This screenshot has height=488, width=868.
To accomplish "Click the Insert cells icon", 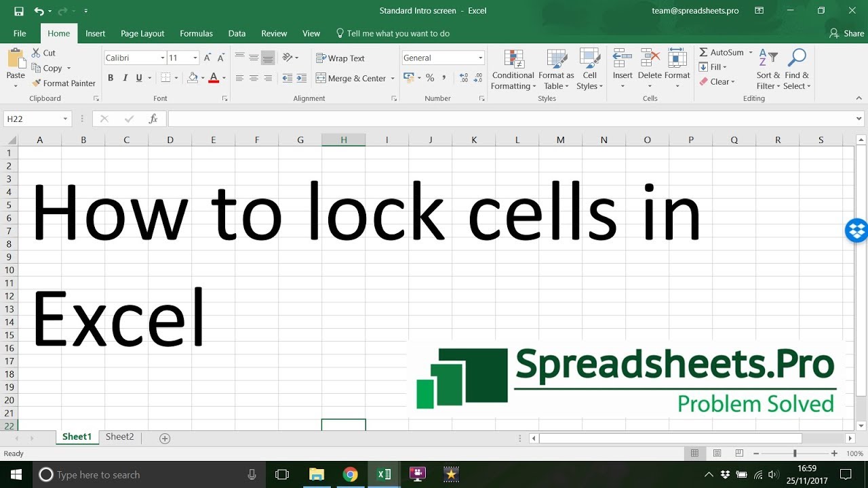I will (x=623, y=58).
